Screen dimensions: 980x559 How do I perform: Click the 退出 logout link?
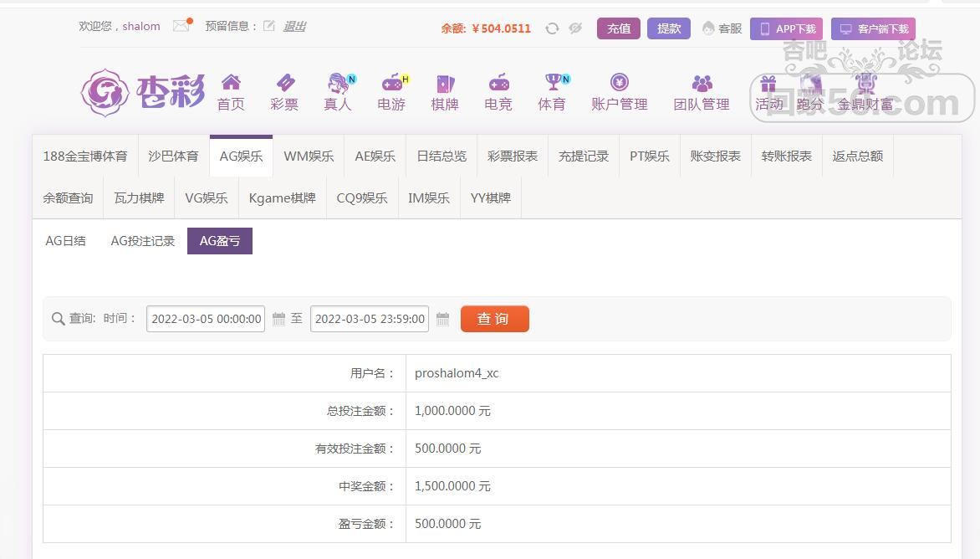pyautogui.click(x=294, y=26)
